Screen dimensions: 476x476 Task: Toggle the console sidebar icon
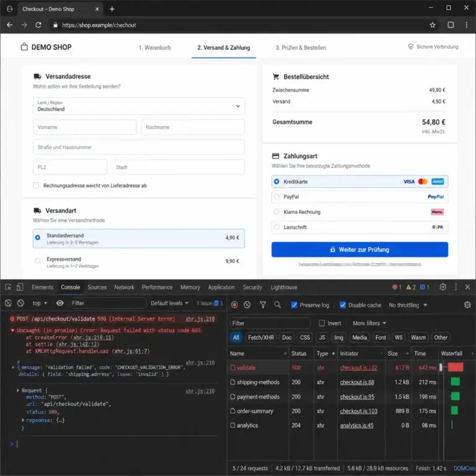coord(8,303)
